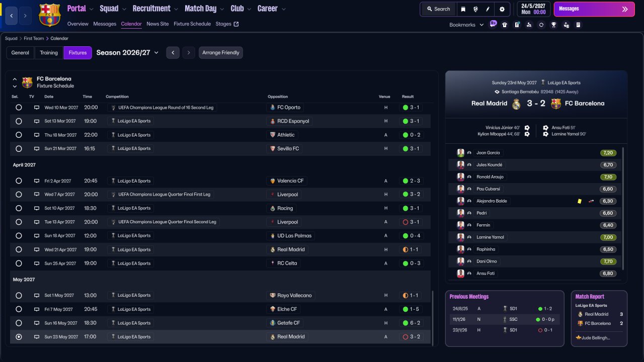Select the radio button for the UD Las Palmas fixture
This screenshot has width=644, height=362.
[19, 236]
